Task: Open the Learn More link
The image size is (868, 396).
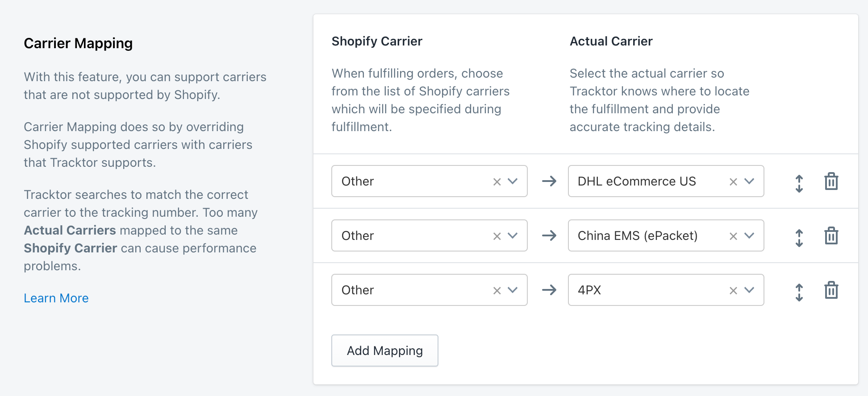Action: [56, 298]
